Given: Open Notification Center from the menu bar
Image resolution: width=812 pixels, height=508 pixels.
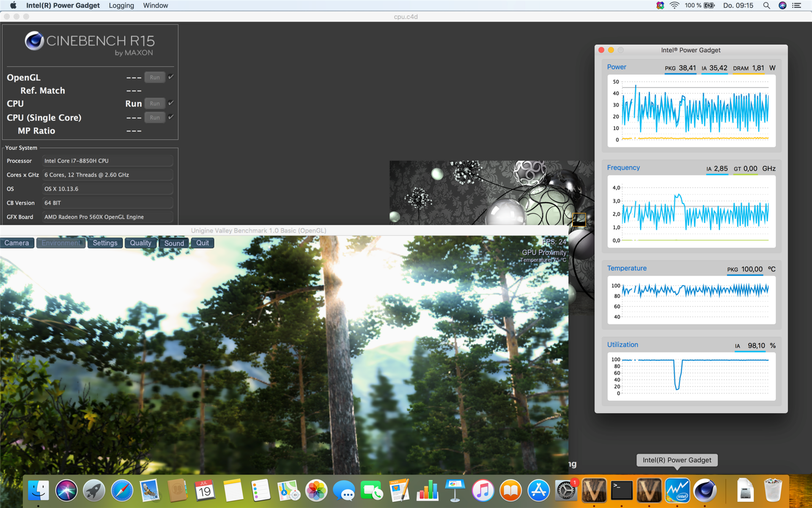Looking at the screenshot, I should pyautogui.click(x=797, y=6).
